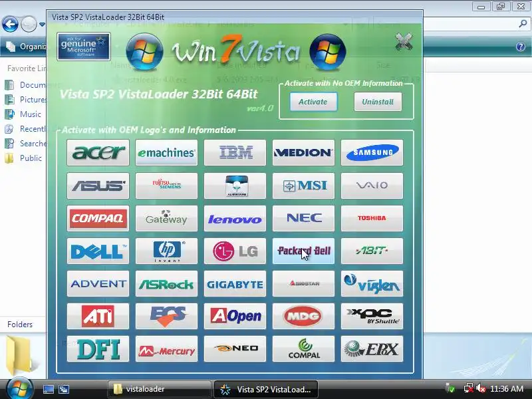Select the Compal OEM logo

[x=303, y=349]
